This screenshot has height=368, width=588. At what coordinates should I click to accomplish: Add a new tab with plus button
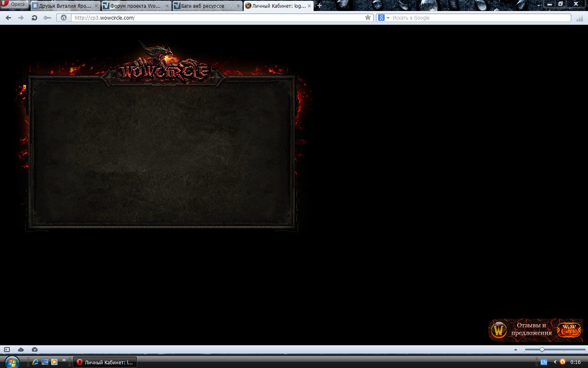point(319,6)
